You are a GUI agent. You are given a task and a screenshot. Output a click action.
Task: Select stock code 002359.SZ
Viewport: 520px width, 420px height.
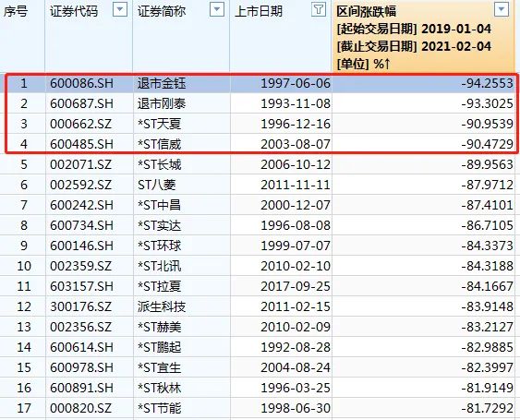(x=80, y=266)
